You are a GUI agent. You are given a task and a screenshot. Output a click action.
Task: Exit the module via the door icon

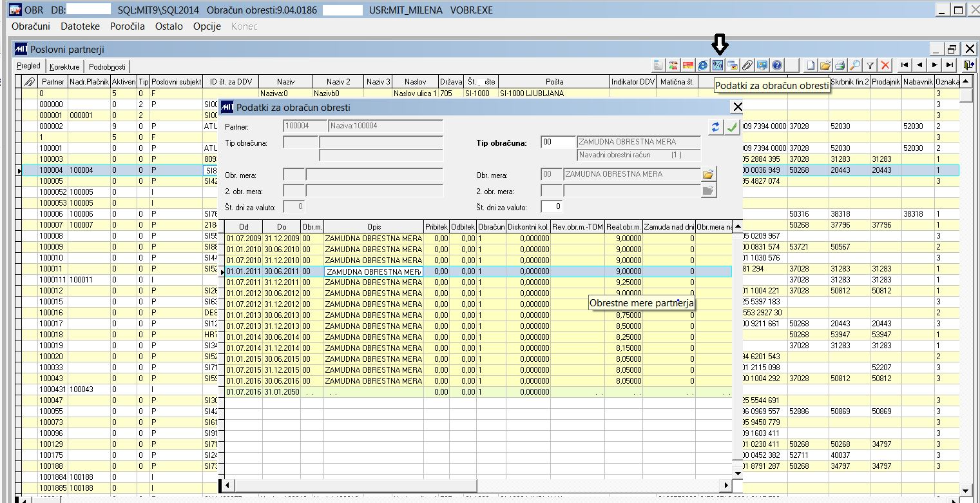968,64
